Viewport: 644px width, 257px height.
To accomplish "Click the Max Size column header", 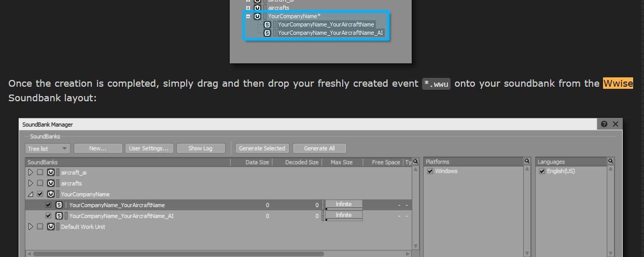I will click(x=341, y=163).
